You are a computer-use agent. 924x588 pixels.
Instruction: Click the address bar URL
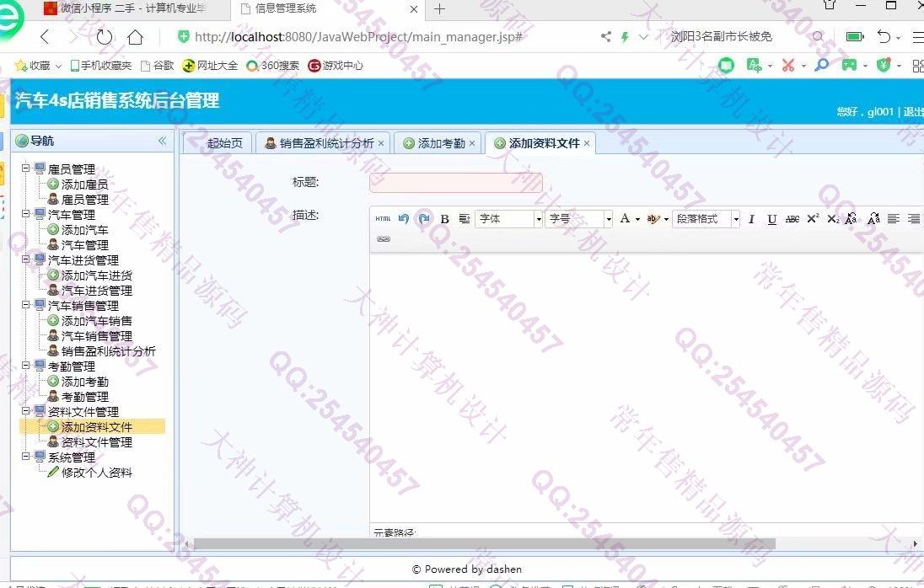pos(358,36)
